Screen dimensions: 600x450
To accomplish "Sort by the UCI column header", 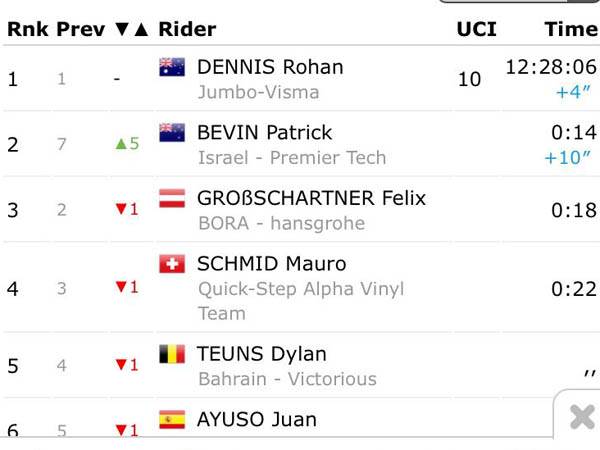I will pos(476,29).
